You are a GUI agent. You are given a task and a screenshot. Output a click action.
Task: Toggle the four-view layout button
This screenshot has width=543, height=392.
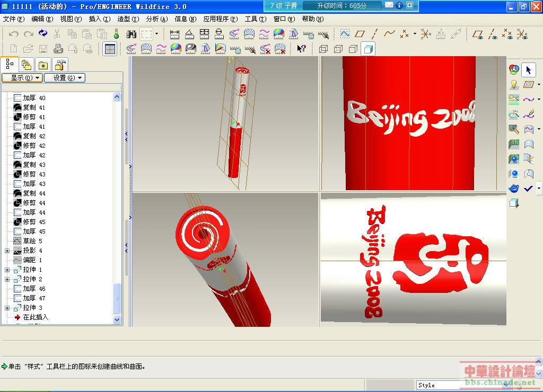click(110, 49)
